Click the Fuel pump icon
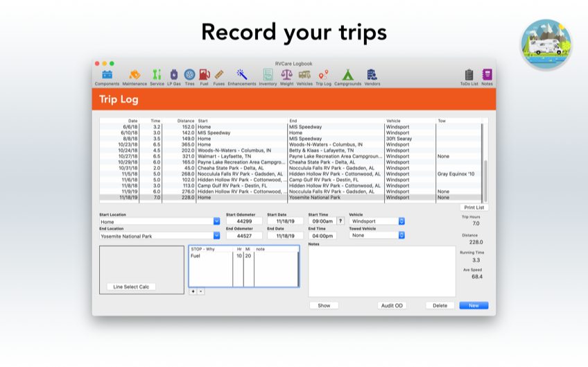This screenshot has height=367, width=588. [204, 75]
